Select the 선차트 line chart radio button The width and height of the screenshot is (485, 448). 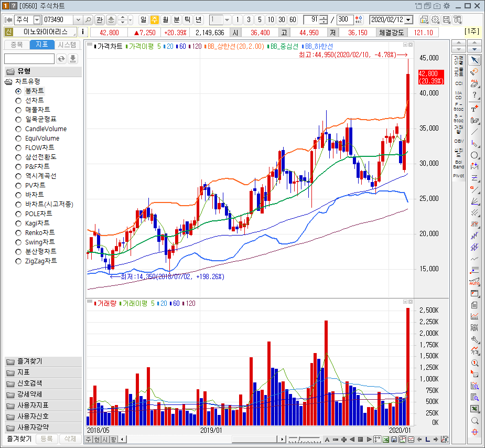click(18, 101)
